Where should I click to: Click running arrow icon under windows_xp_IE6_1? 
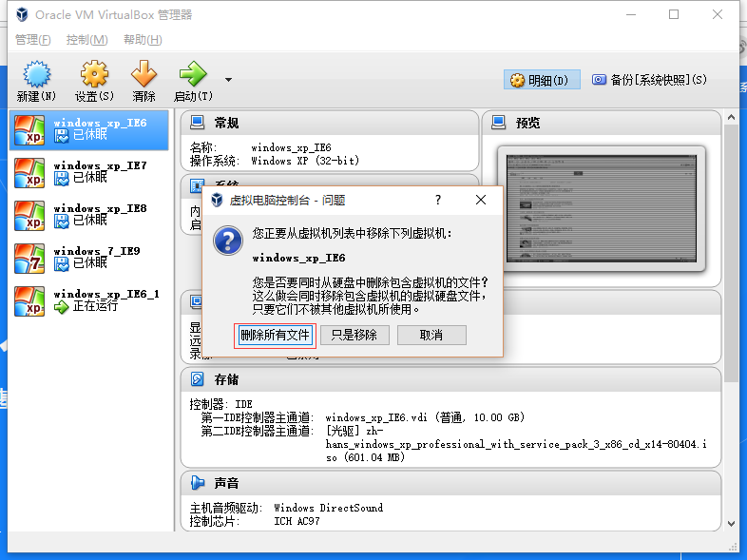coord(62,307)
